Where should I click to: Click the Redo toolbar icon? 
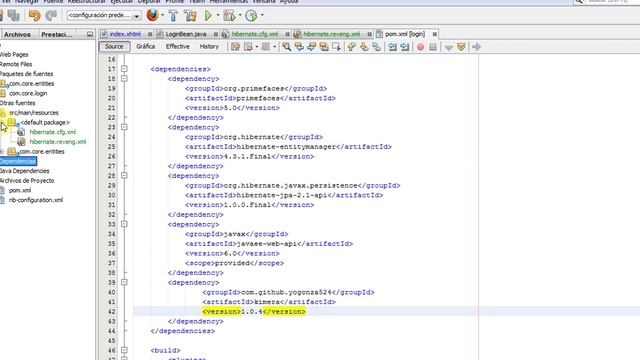click(x=51, y=16)
